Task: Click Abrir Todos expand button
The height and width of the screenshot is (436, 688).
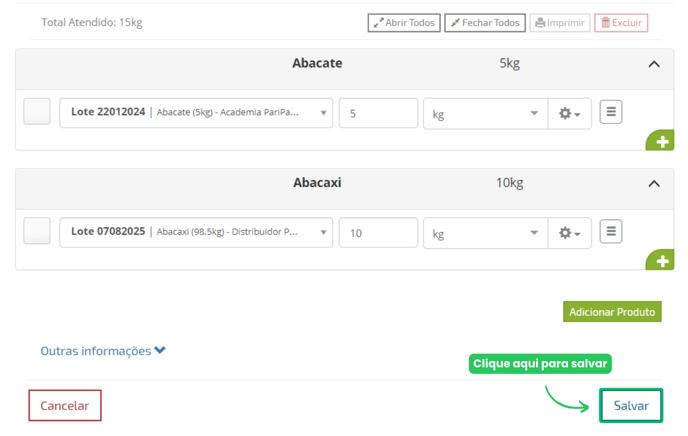Action: pos(404,23)
